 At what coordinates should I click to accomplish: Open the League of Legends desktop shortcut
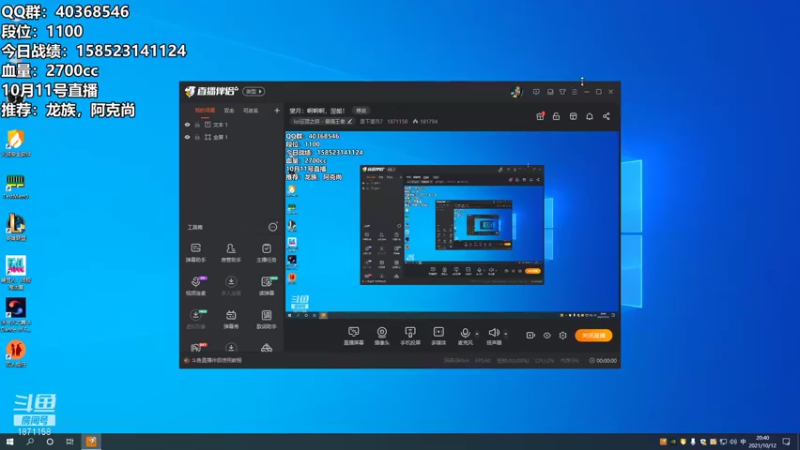[x=15, y=228]
